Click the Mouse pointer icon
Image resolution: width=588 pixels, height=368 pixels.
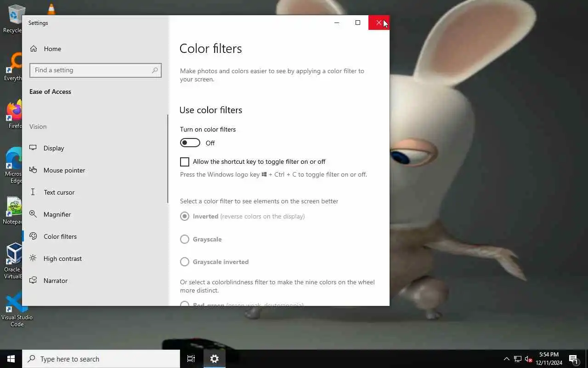[33, 170]
